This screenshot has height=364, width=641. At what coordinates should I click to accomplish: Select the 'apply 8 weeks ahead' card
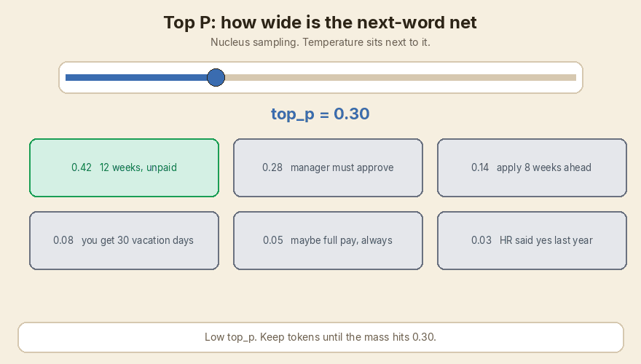click(532, 168)
